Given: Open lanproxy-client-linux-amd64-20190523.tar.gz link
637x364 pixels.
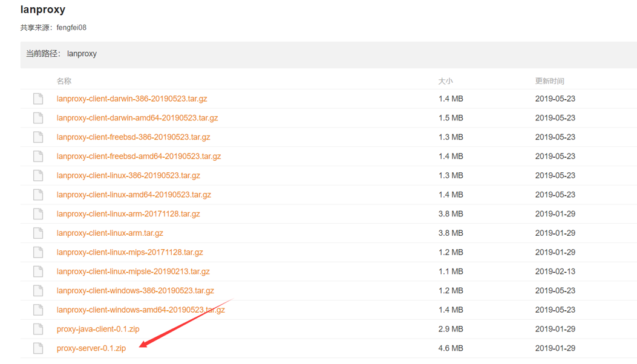Looking at the screenshot, I should pos(134,195).
